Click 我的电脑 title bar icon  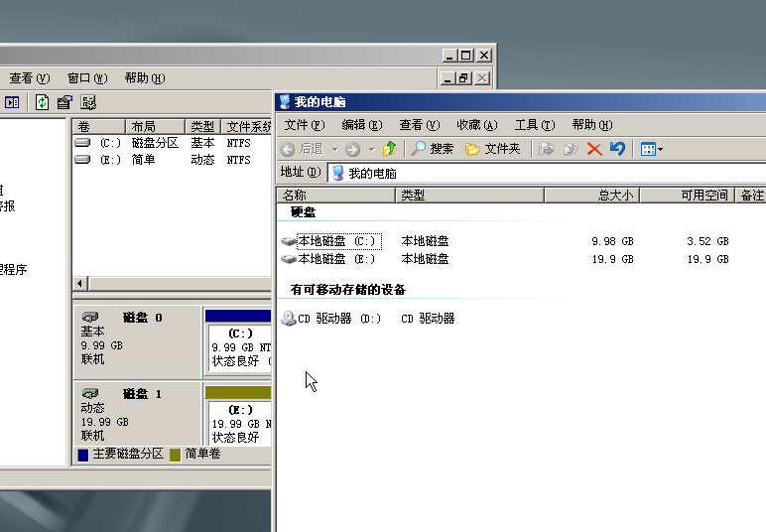pyautogui.click(x=285, y=102)
